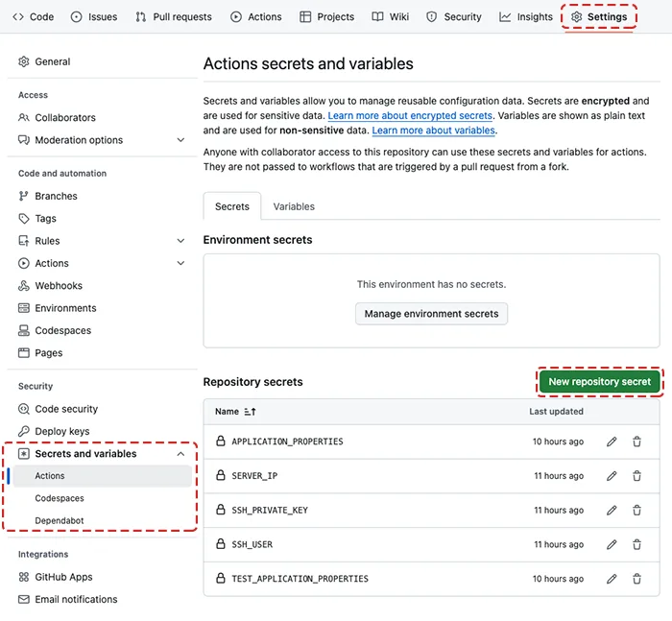Click the SSH_PRIVATE_KEY secret name
Image resolution: width=672 pixels, height=621 pixels.
click(270, 510)
